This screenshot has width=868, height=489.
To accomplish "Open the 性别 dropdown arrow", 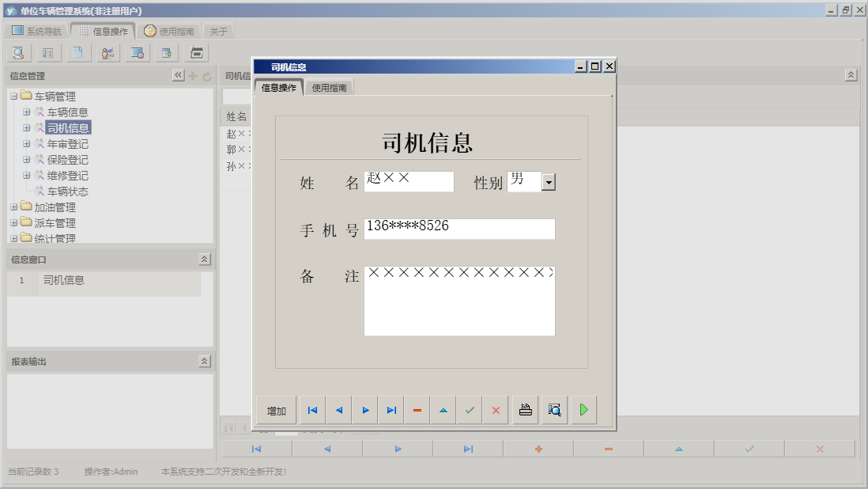I will (549, 182).
